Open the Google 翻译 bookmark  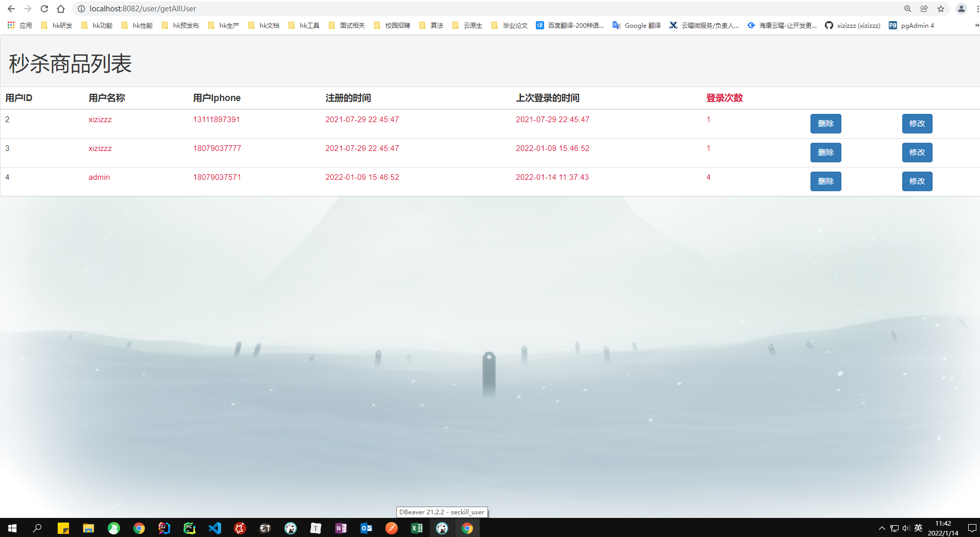[x=636, y=25]
